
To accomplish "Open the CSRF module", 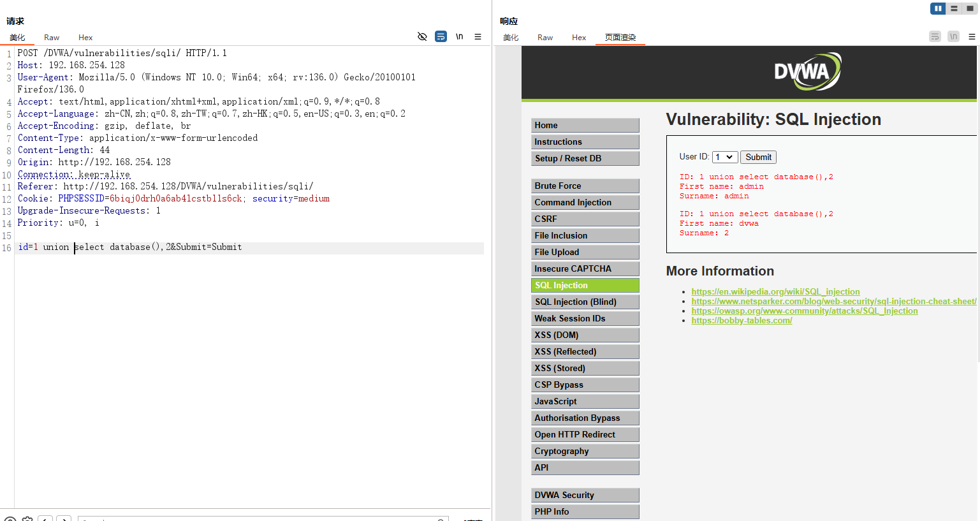I will point(585,219).
